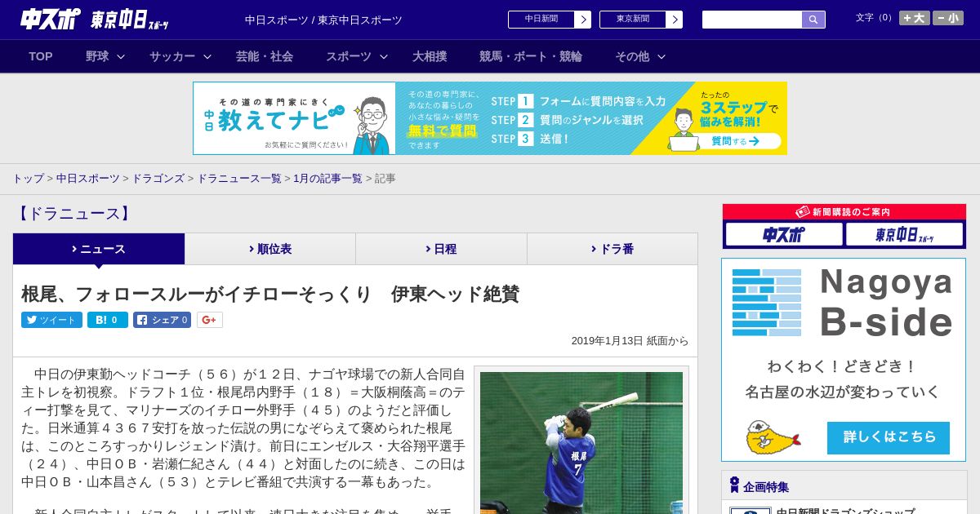Open the article photo of 根尾 batting
The image size is (980, 514).
pyautogui.click(x=581, y=443)
